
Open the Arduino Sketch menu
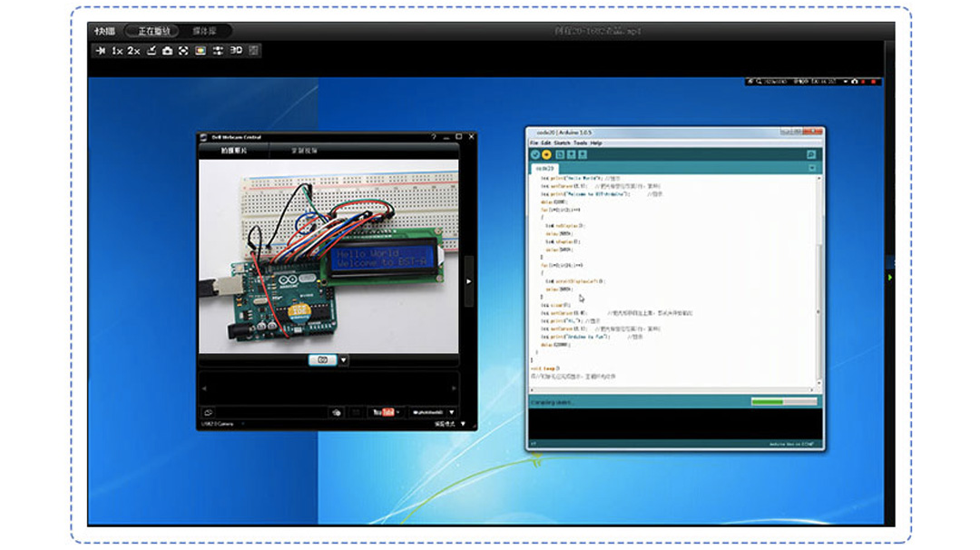562,143
